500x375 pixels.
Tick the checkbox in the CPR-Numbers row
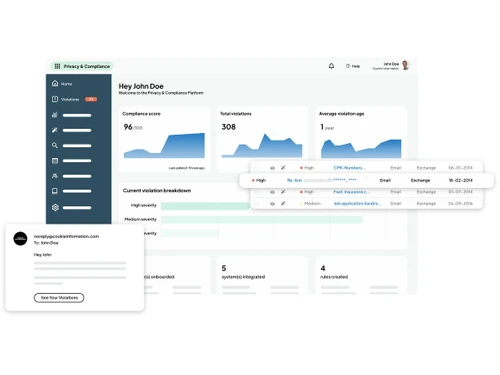tap(257, 168)
